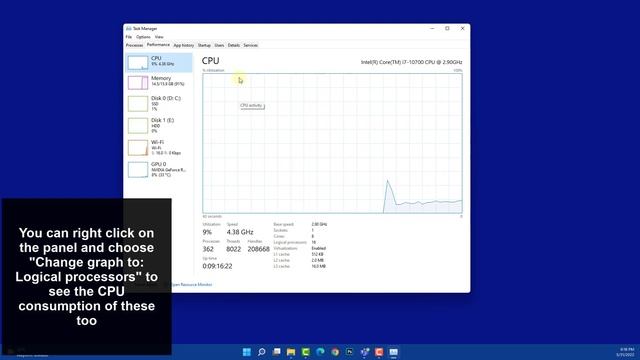
Task: Launch Google Chrome from taskbar
Action: [x=335, y=352]
